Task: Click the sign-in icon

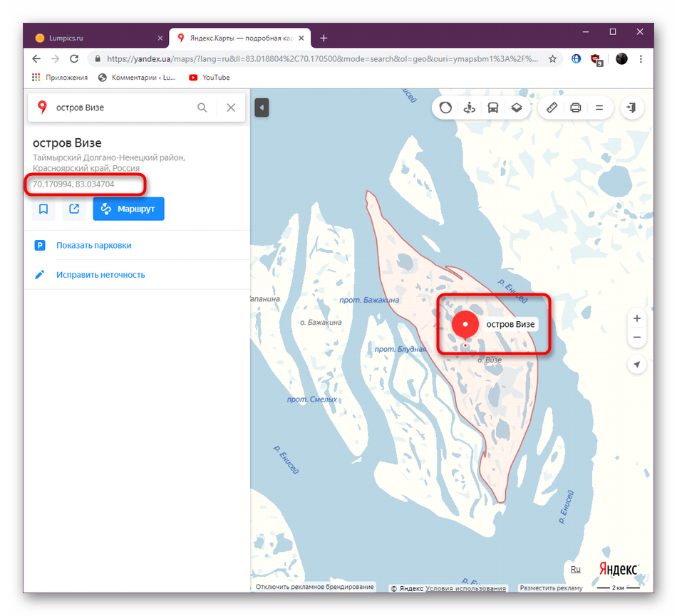Action: pyautogui.click(x=631, y=108)
